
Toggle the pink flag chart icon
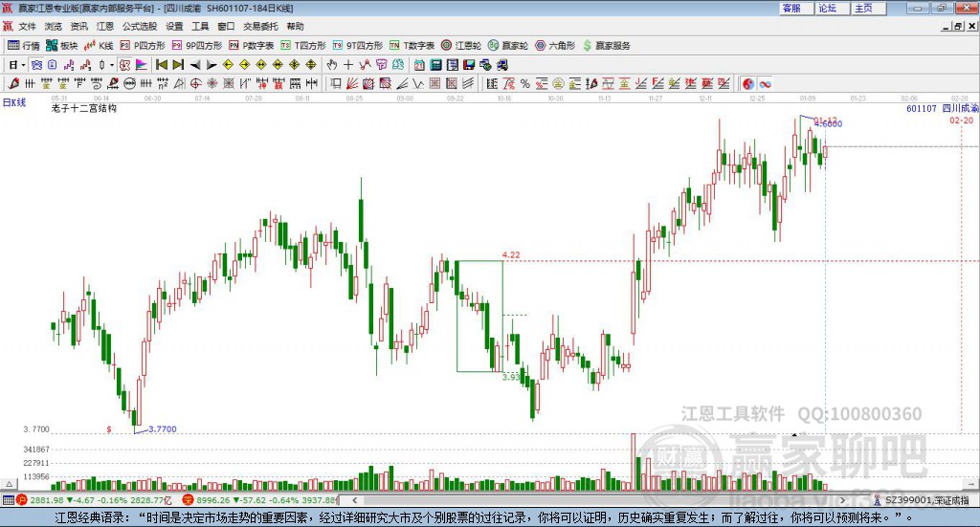pyautogui.click(x=142, y=65)
